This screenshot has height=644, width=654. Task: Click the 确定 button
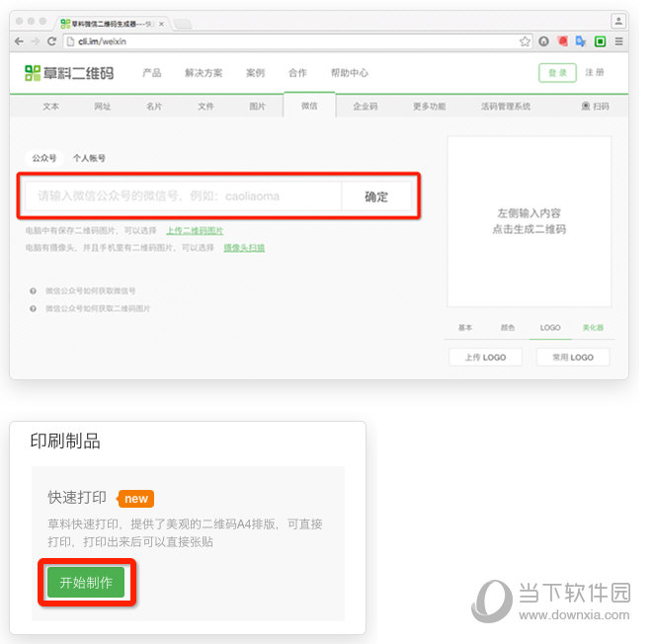pyautogui.click(x=376, y=196)
